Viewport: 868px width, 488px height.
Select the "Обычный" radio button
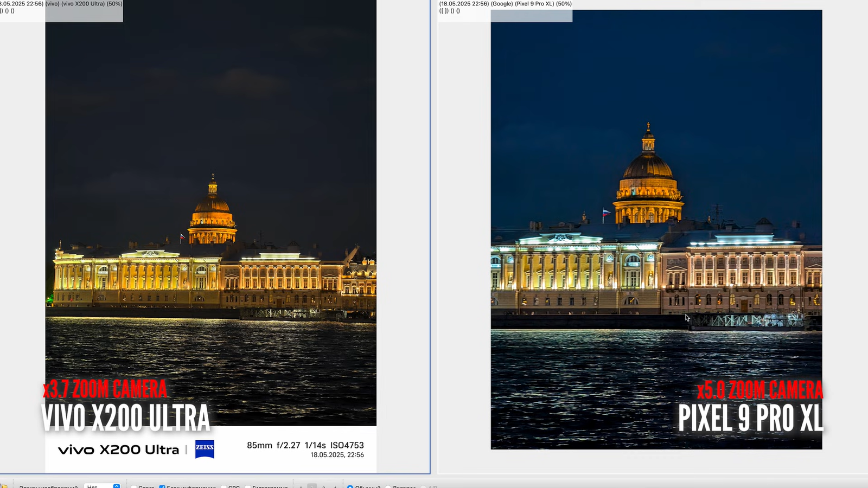click(350, 487)
